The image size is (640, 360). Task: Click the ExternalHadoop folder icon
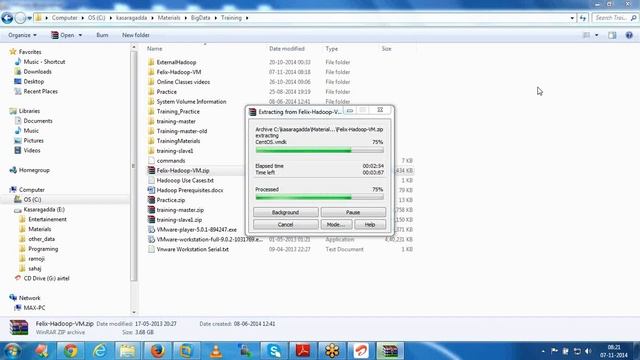[x=151, y=62]
